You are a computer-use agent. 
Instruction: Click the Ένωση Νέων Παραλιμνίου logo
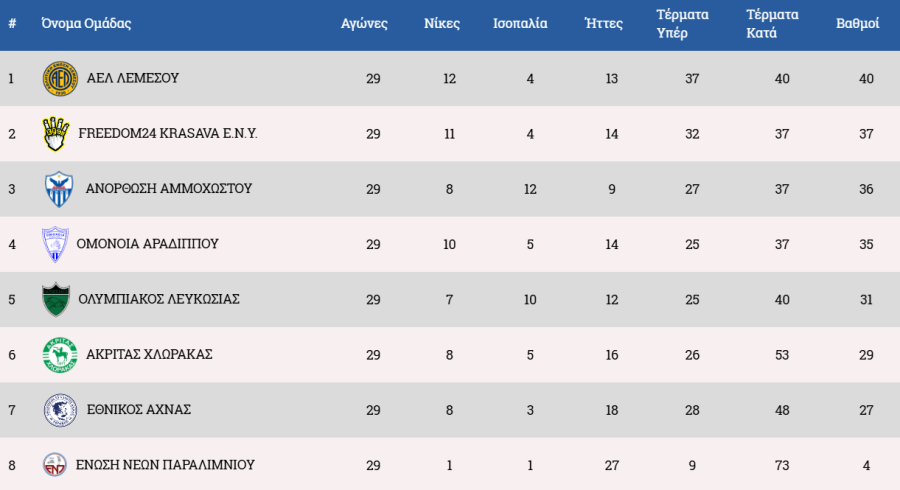tap(56, 465)
